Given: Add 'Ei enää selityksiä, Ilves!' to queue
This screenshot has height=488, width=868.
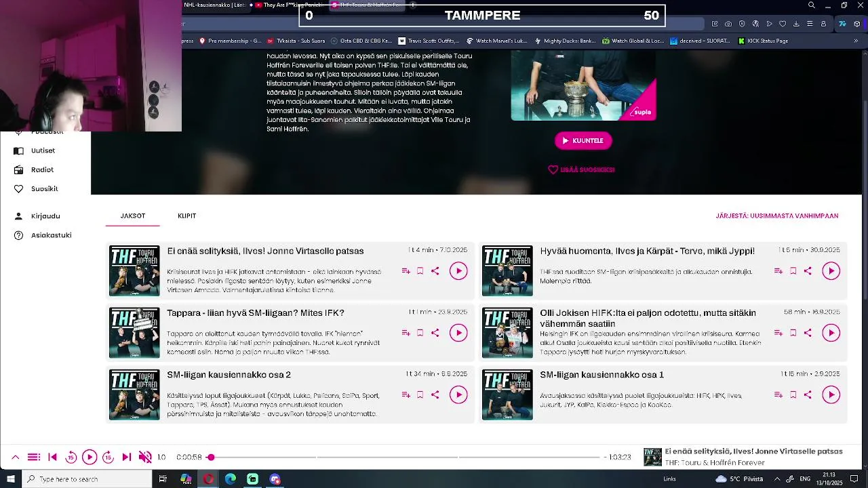Looking at the screenshot, I should pyautogui.click(x=406, y=271).
